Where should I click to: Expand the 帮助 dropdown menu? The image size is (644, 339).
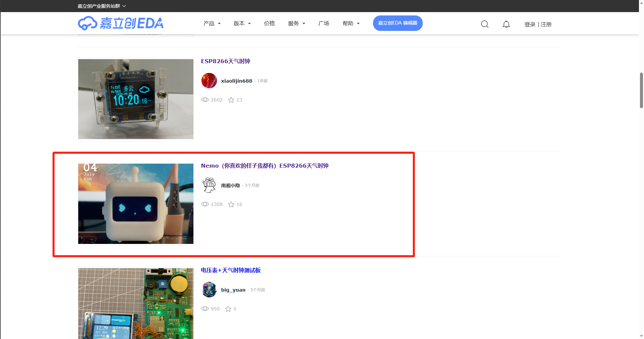coord(351,24)
